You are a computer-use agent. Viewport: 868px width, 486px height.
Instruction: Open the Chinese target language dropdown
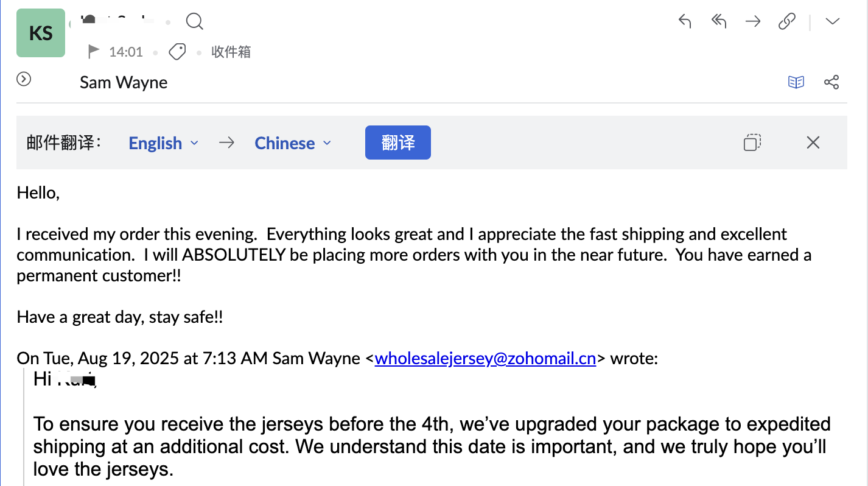click(x=293, y=143)
